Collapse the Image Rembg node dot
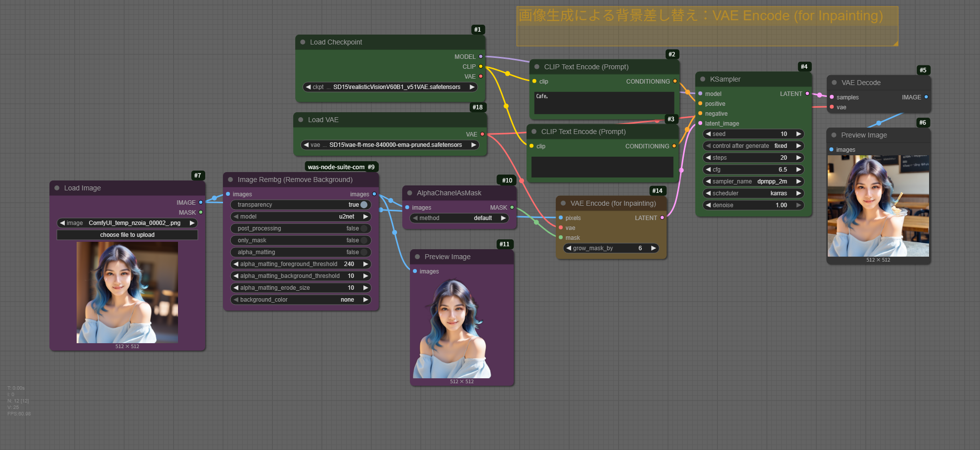 point(230,180)
